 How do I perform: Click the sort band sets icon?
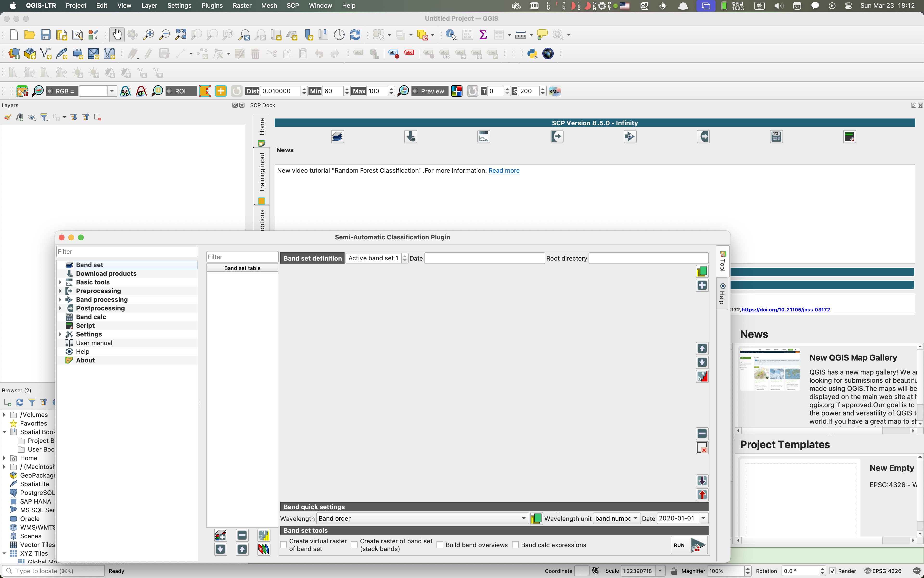(x=263, y=535)
